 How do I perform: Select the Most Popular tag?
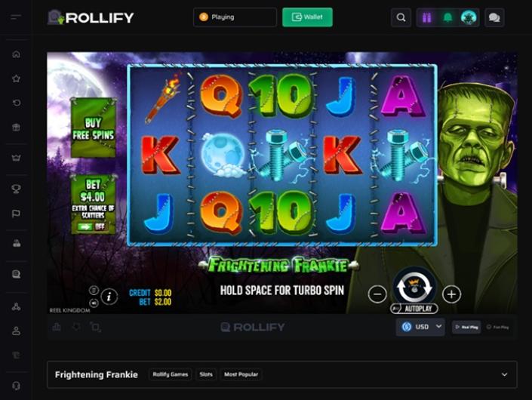point(241,374)
